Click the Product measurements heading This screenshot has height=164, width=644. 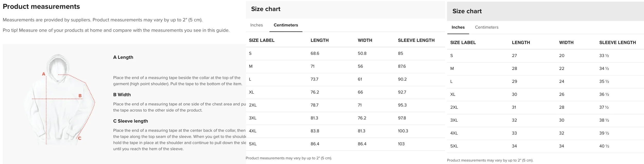point(41,7)
